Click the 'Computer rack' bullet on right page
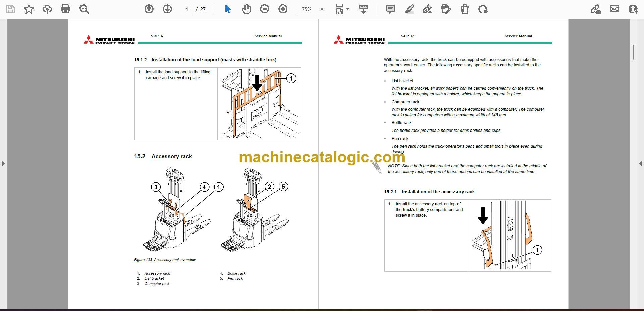Image resolution: width=644 pixels, height=311 pixels. (x=405, y=102)
